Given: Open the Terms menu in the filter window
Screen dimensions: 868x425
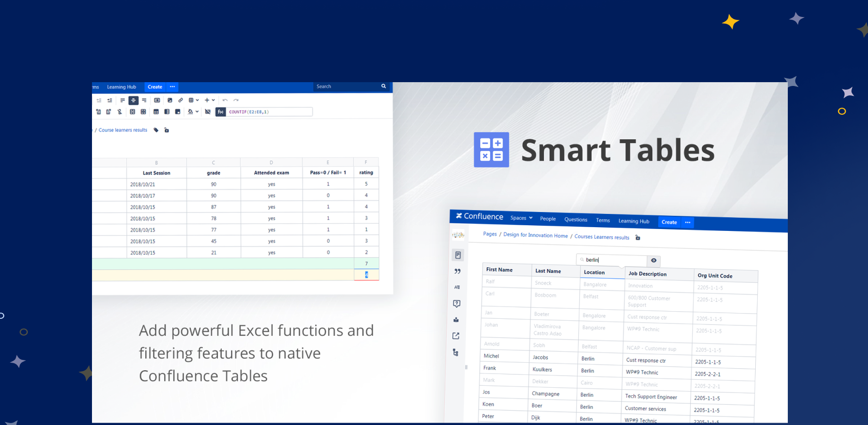Looking at the screenshot, I should coord(602,220).
